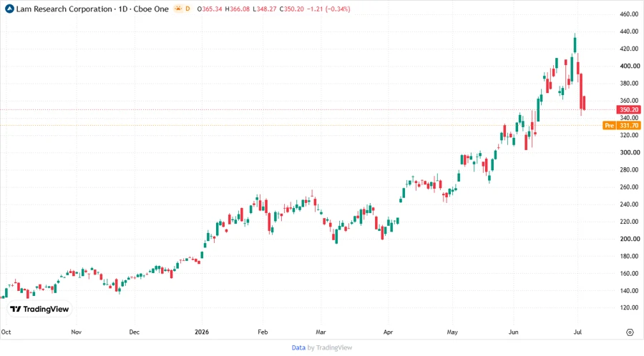Click the 300.00 price axis label
The height and width of the screenshot is (356, 644).
click(x=629, y=152)
